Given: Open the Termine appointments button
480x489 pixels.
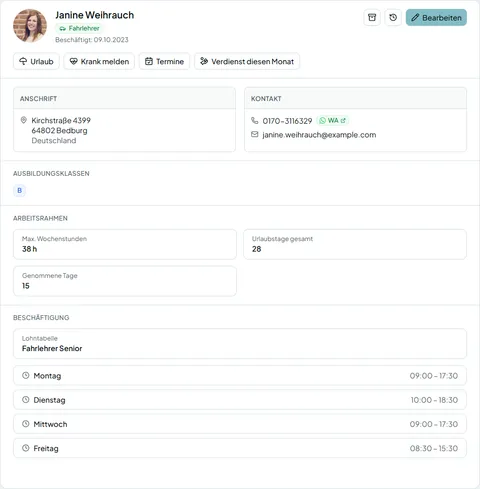Looking at the screenshot, I should [x=164, y=61].
